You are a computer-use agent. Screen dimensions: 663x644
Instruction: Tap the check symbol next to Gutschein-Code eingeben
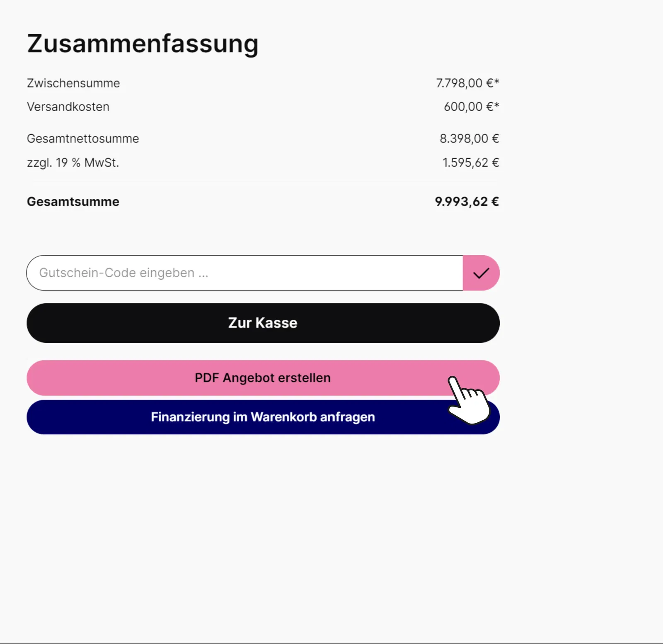[481, 273]
